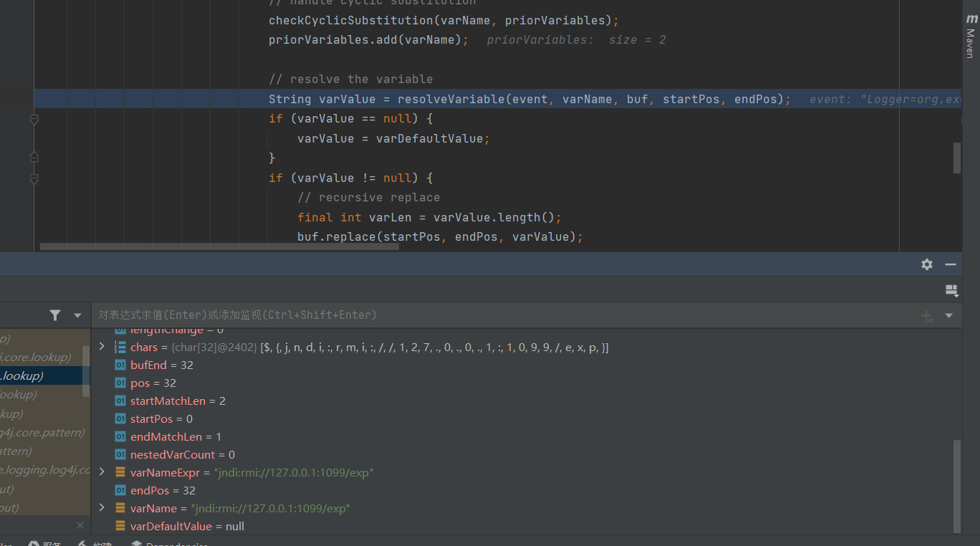Click the startMatchLen primitive type icon

click(x=120, y=401)
